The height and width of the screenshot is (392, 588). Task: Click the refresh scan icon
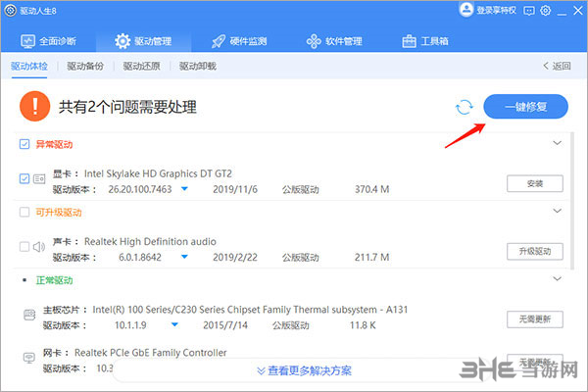coord(465,107)
